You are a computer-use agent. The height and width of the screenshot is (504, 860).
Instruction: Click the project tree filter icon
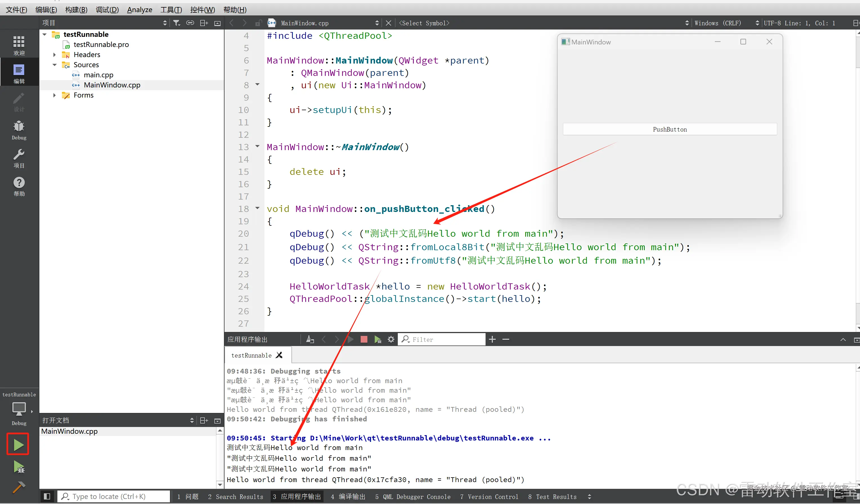point(176,23)
